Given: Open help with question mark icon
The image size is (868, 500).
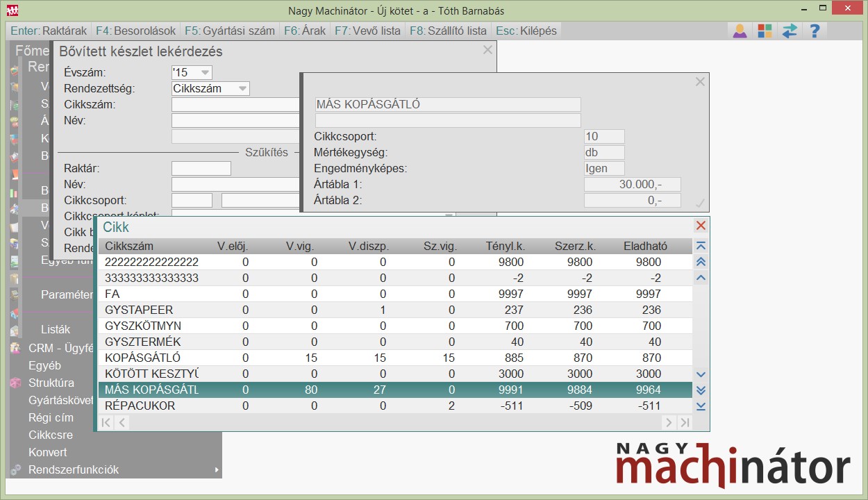Looking at the screenshot, I should click(815, 31).
